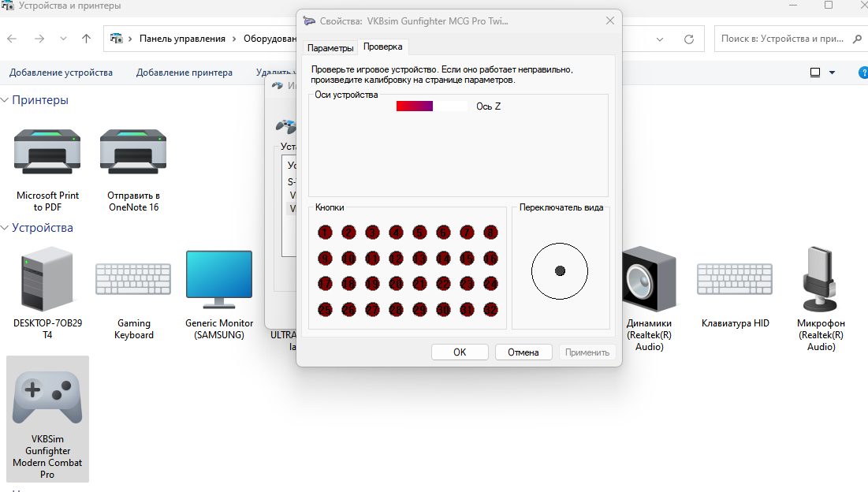Collapse the Принтеры group
The height and width of the screenshot is (492, 868).
[6, 100]
